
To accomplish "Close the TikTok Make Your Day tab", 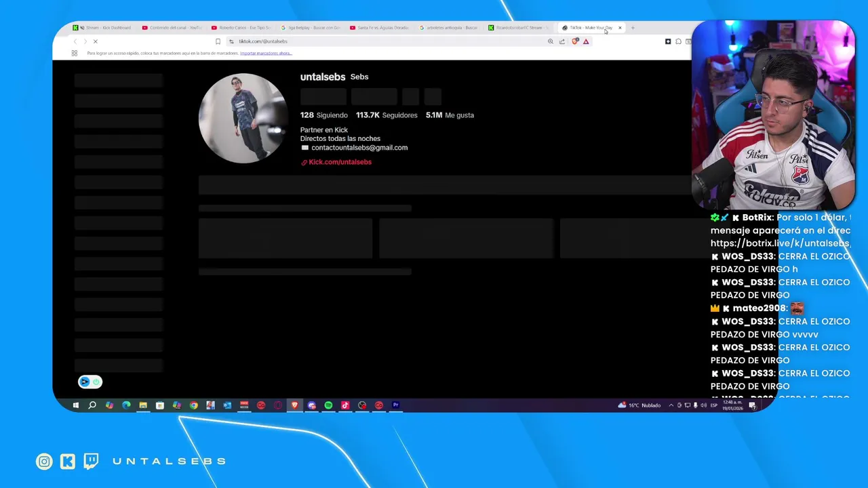I will (620, 28).
